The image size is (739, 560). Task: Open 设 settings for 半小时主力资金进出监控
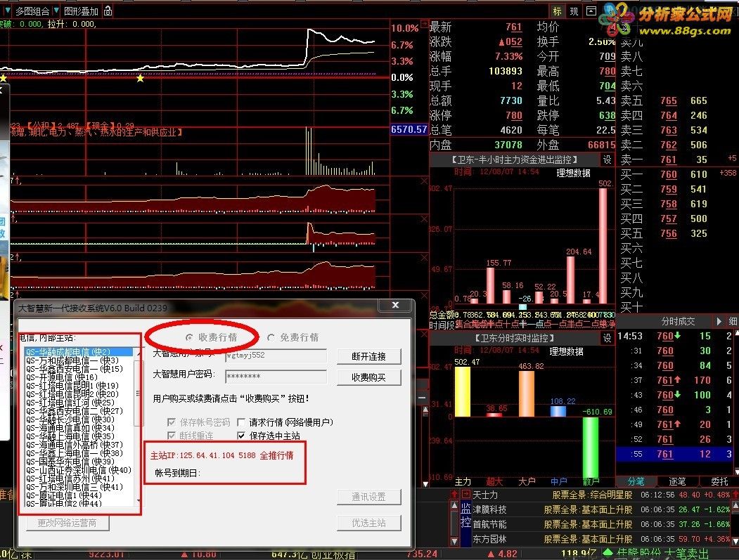point(607,159)
